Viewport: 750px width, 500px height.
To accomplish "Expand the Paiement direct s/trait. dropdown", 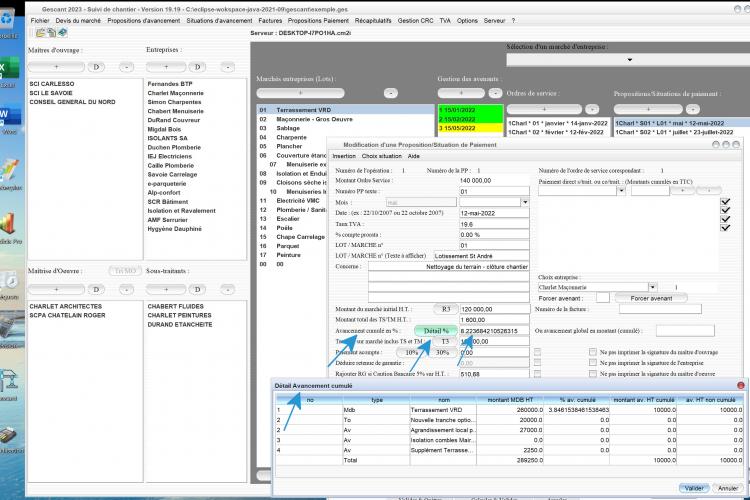I will [x=621, y=190].
